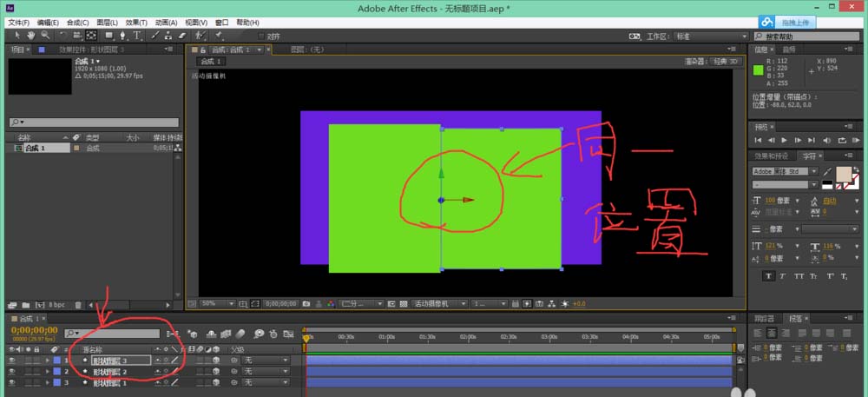868x397 pixels.
Task: Select the Zoom magnifier tool
Action: coord(44,36)
